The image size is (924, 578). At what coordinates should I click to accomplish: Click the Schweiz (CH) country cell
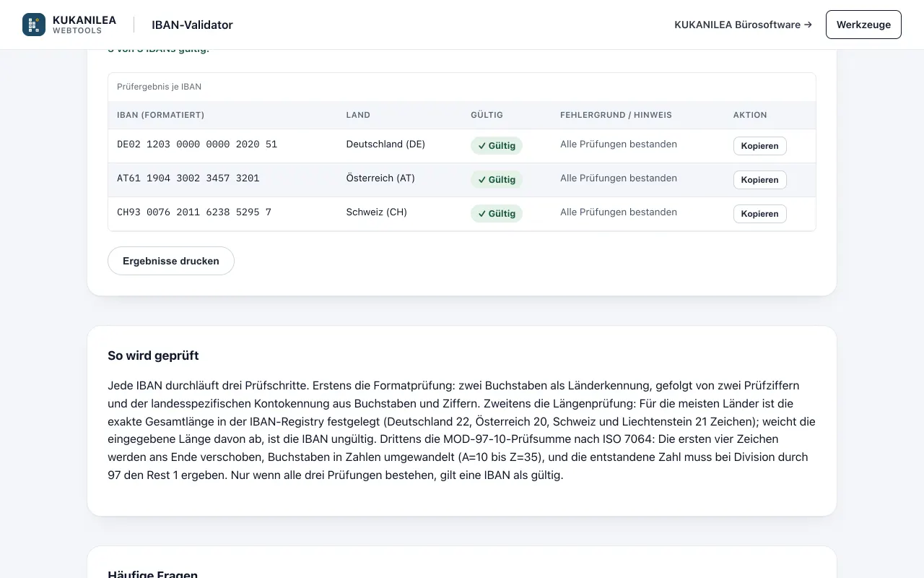point(377,212)
